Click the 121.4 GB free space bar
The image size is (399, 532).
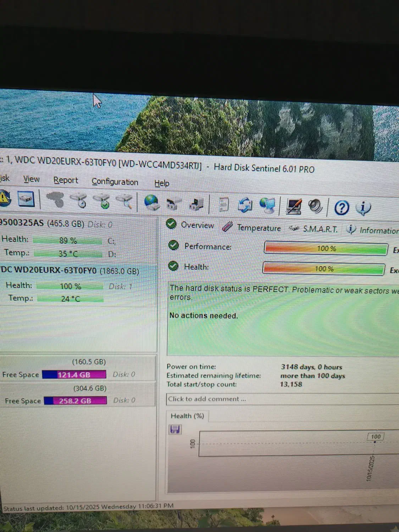coord(74,375)
